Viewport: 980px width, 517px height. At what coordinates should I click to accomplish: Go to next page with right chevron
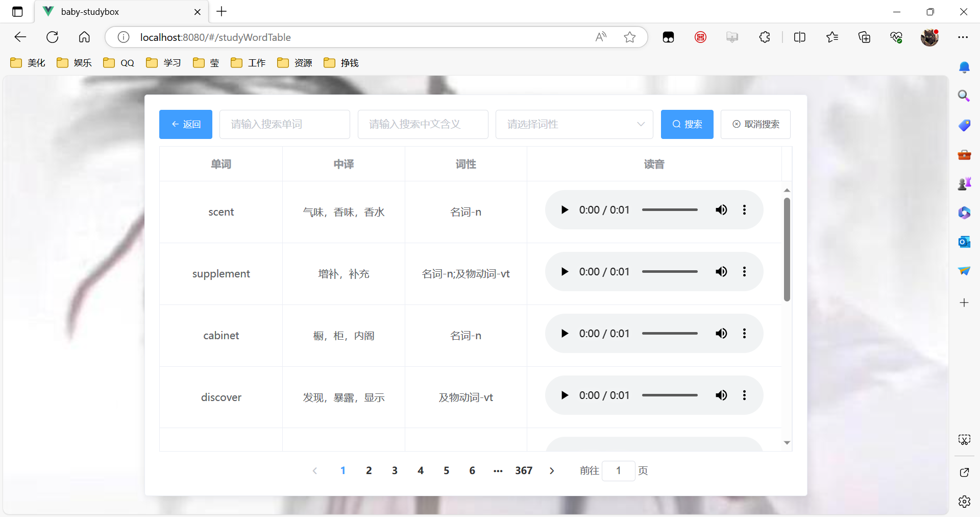point(552,471)
